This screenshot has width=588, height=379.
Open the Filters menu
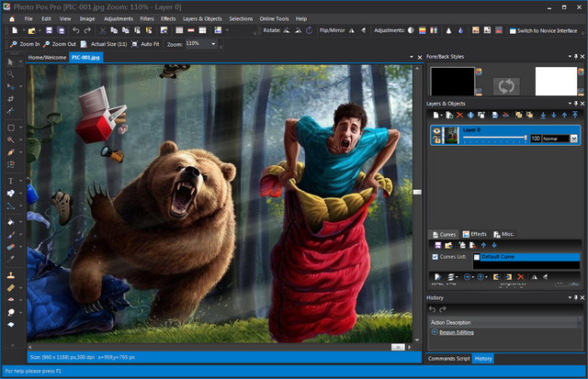click(x=149, y=17)
